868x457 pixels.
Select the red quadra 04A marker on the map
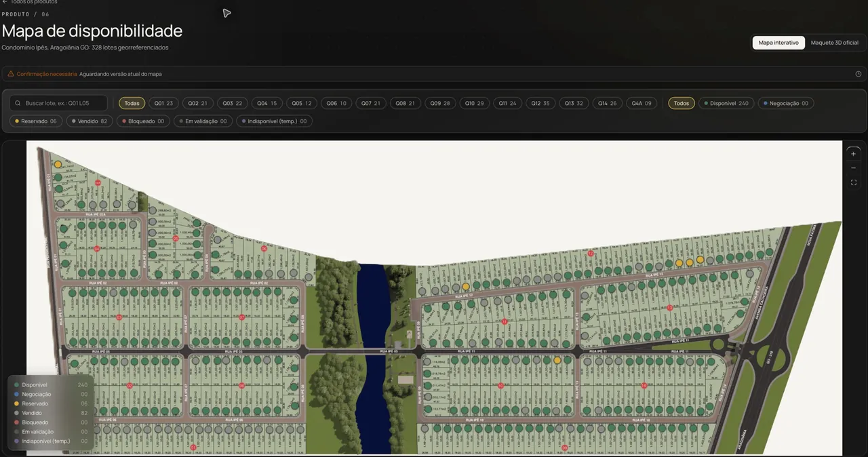click(98, 183)
